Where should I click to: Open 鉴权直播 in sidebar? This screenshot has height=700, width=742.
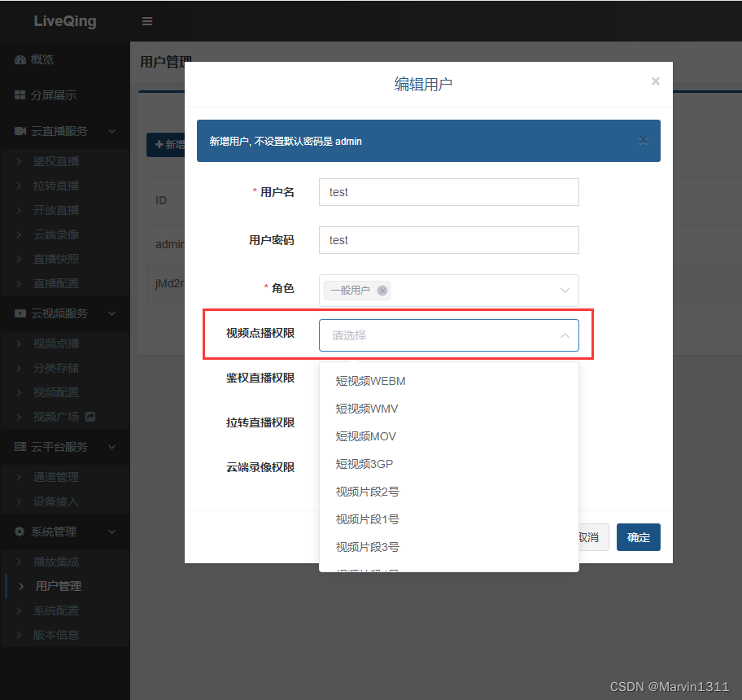[56, 161]
